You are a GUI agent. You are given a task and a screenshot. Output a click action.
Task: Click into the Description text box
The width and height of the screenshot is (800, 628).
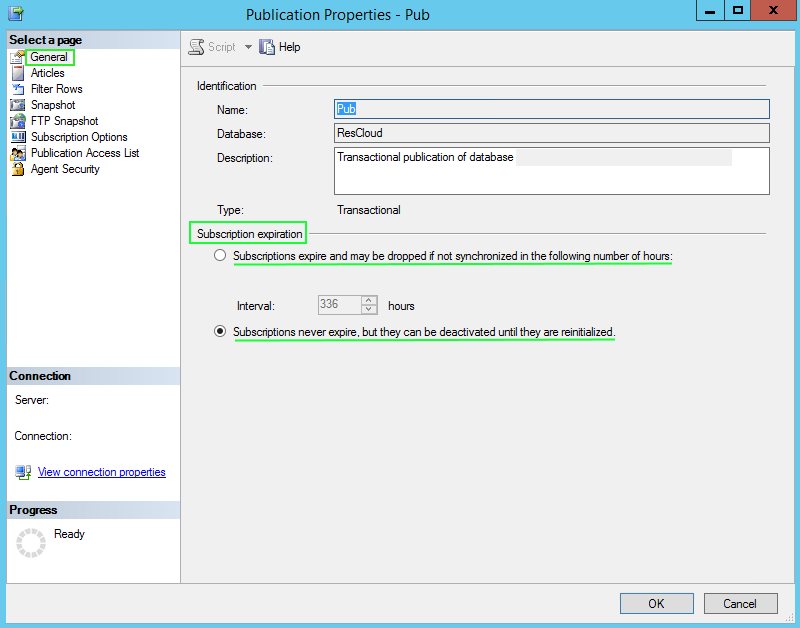tap(552, 171)
